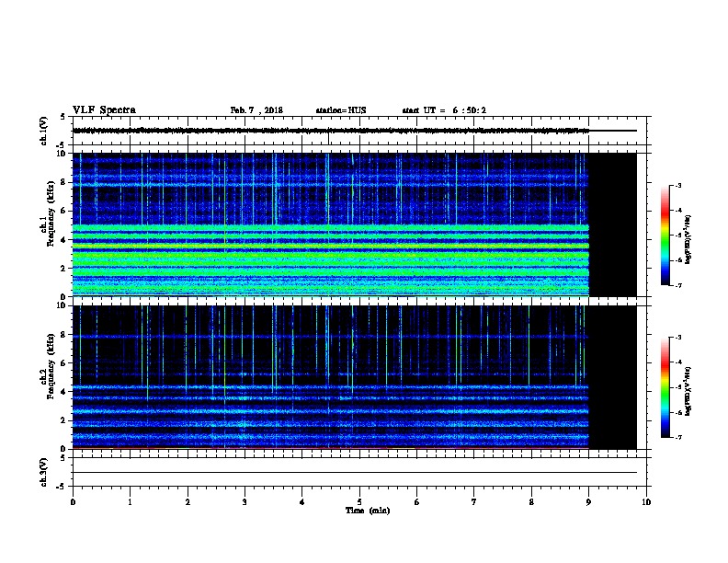Click inside the ch.1 spectrogram image

coord(354,224)
